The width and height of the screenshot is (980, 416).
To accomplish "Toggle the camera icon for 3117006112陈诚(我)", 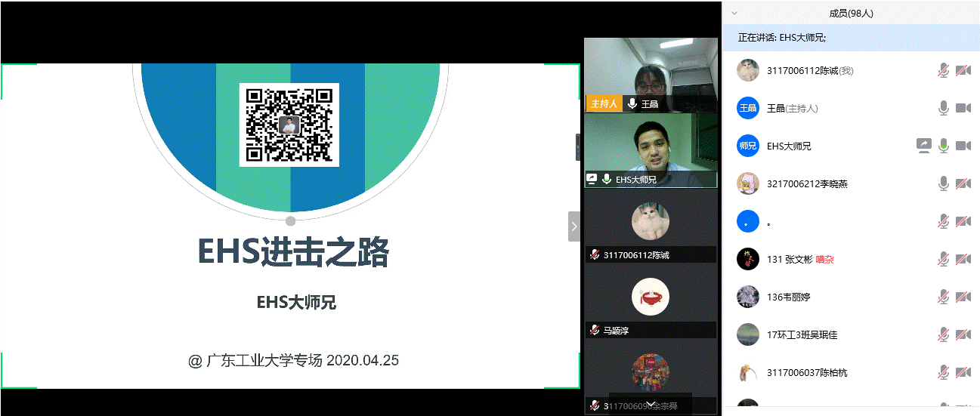I will tap(963, 70).
